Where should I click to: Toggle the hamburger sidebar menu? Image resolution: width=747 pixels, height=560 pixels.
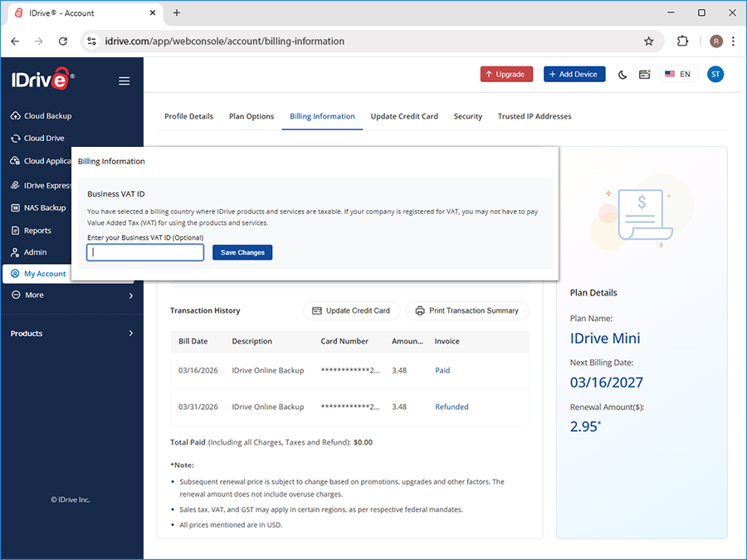point(124,81)
